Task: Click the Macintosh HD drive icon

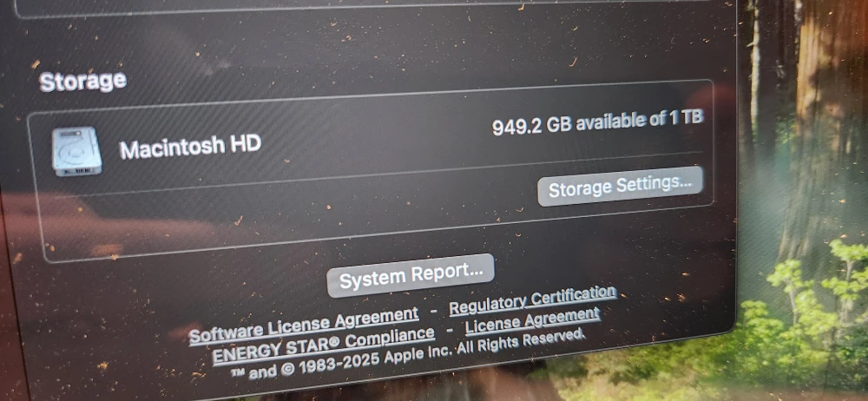Action: 77,151
